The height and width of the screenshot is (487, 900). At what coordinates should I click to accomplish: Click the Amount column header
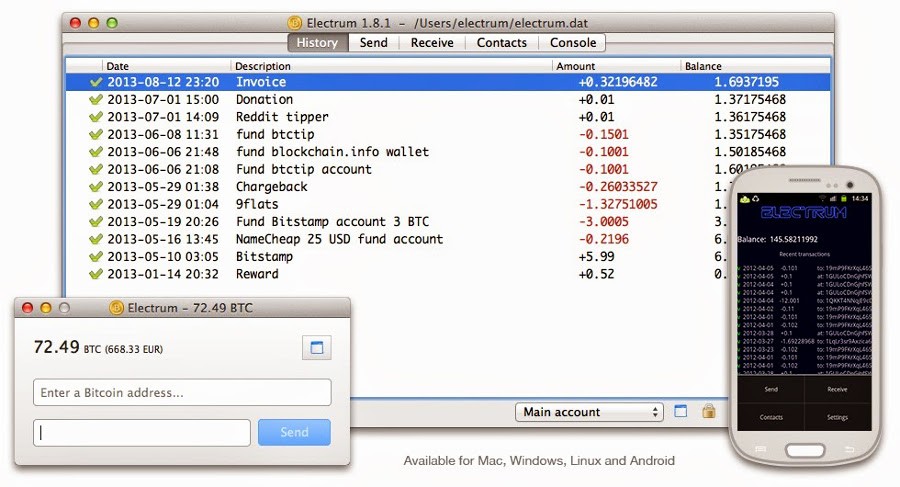click(x=616, y=65)
